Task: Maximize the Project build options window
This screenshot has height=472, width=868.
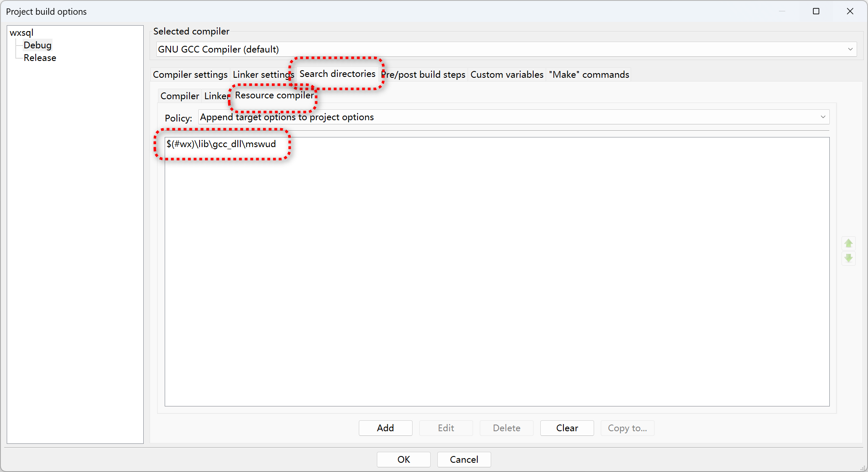Action: click(816, 11)
